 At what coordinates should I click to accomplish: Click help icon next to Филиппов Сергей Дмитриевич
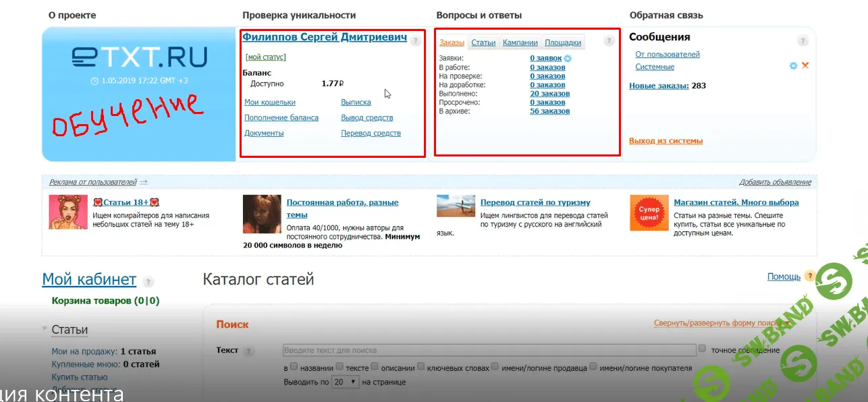pyautogui.click(x=415, y=41)
